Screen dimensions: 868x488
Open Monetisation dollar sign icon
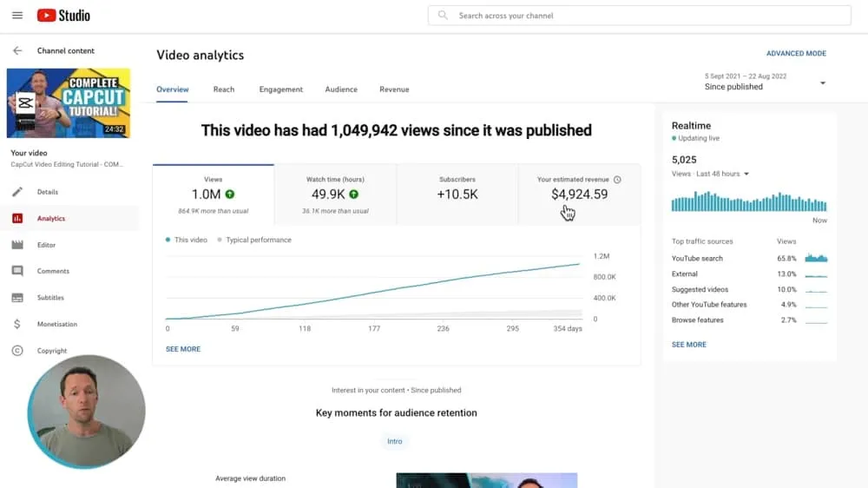[x=17, y=324]
